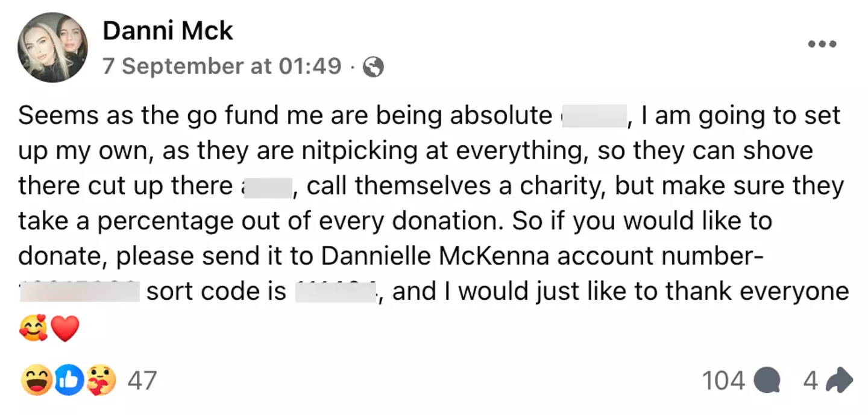Open the Danni Mck profile name link

pos(168,31)
